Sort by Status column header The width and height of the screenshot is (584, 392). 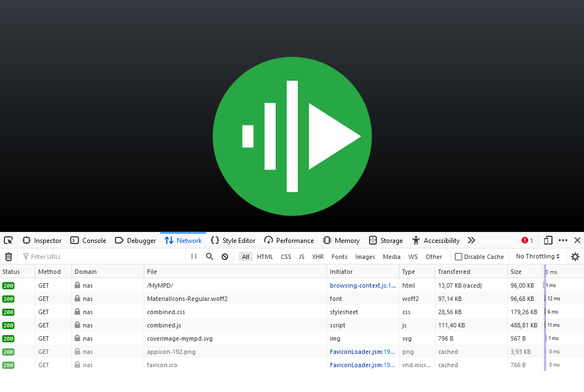click(18, 272)
